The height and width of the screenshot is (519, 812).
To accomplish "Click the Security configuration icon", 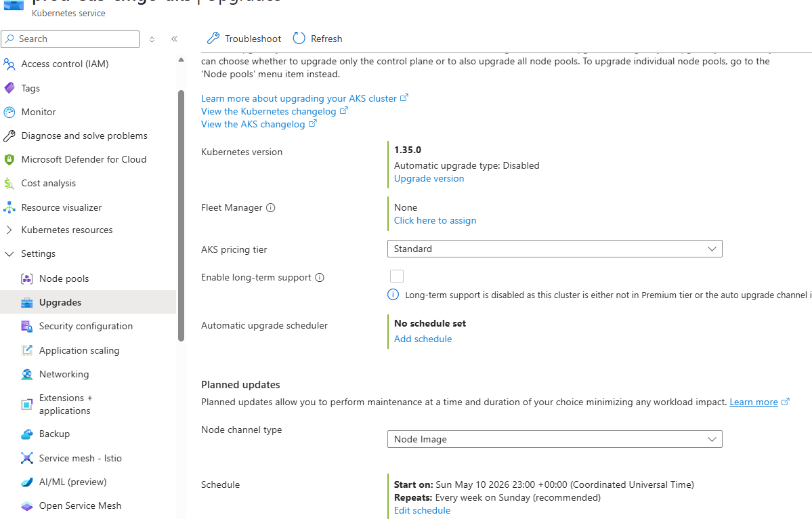I will click(27, 327).
